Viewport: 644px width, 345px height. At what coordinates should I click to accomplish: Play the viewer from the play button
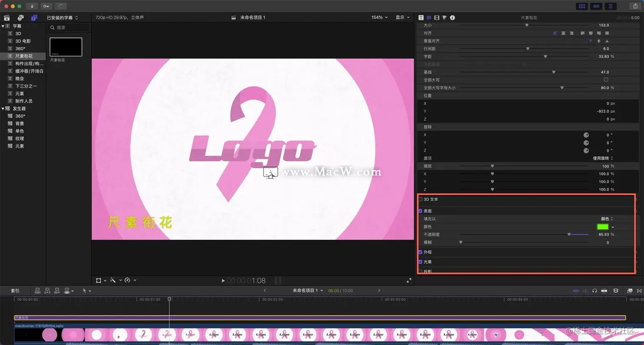(223, 281)
